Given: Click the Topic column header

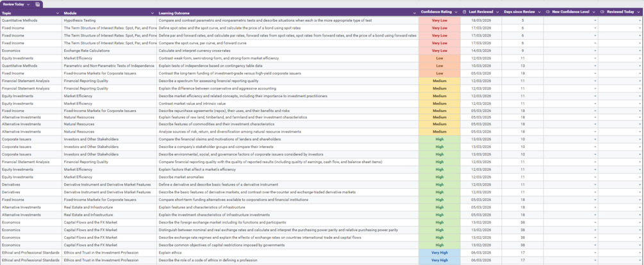Looking at the screenshot, I should point(31,13).
